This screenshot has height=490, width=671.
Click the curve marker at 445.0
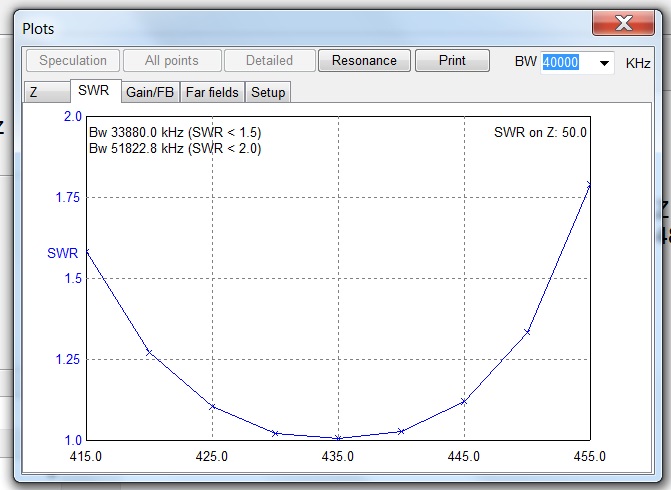464,401
